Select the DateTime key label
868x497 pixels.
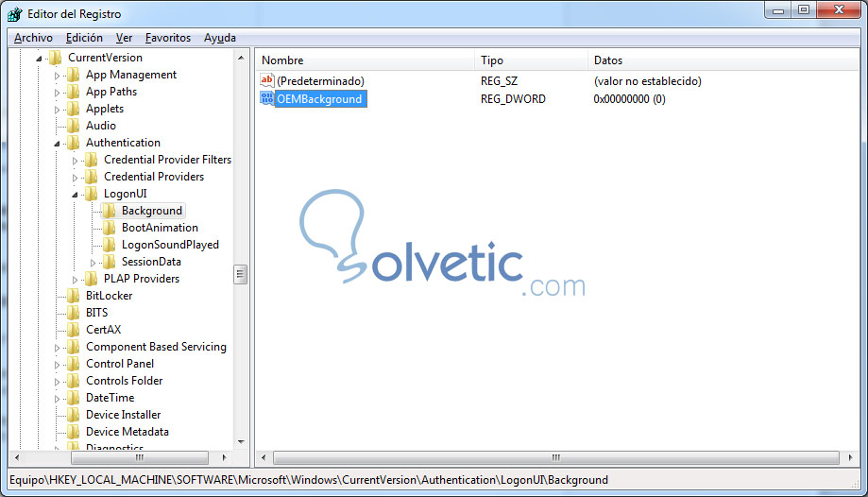(x=111, y=397)
